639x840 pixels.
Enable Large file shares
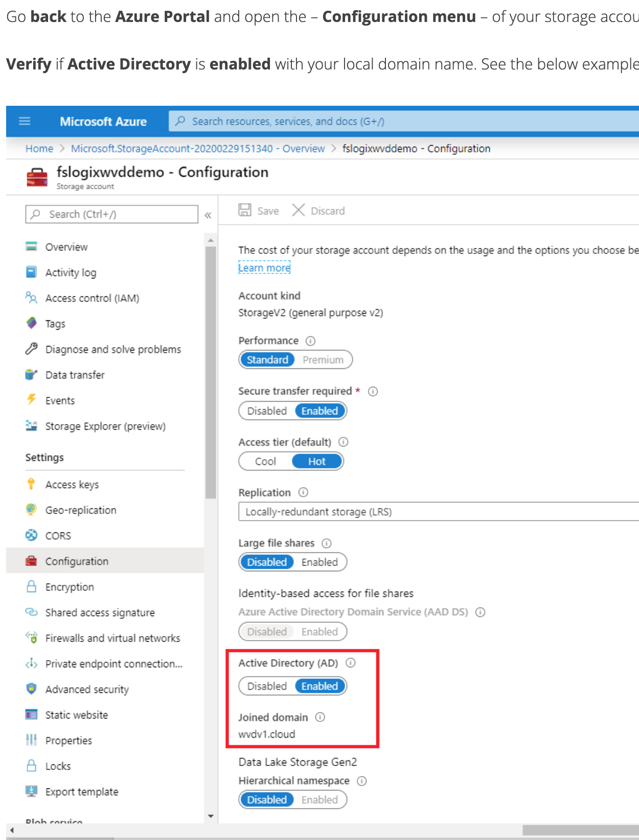319,562
